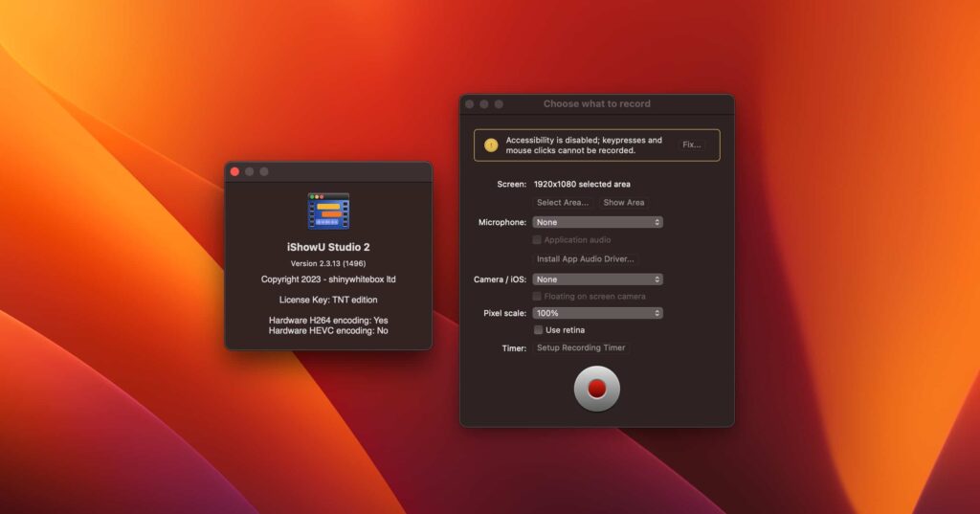Click the Pixel scale: label

click(x=505, y=313)
